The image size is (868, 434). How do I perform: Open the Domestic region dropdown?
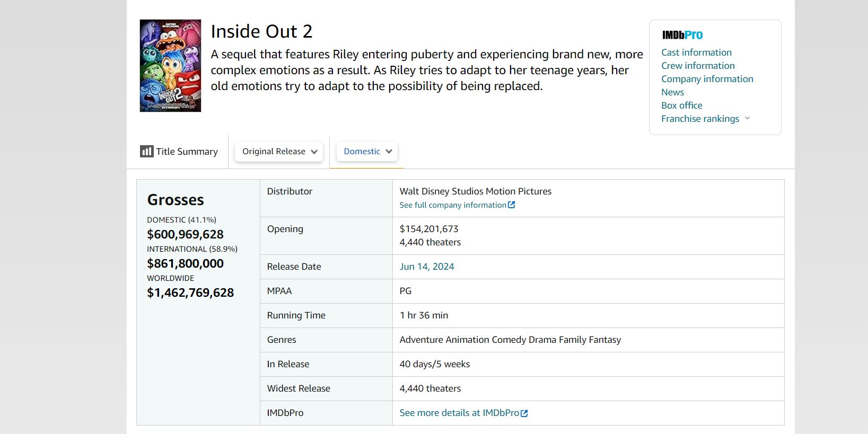(x=367, y=152)
